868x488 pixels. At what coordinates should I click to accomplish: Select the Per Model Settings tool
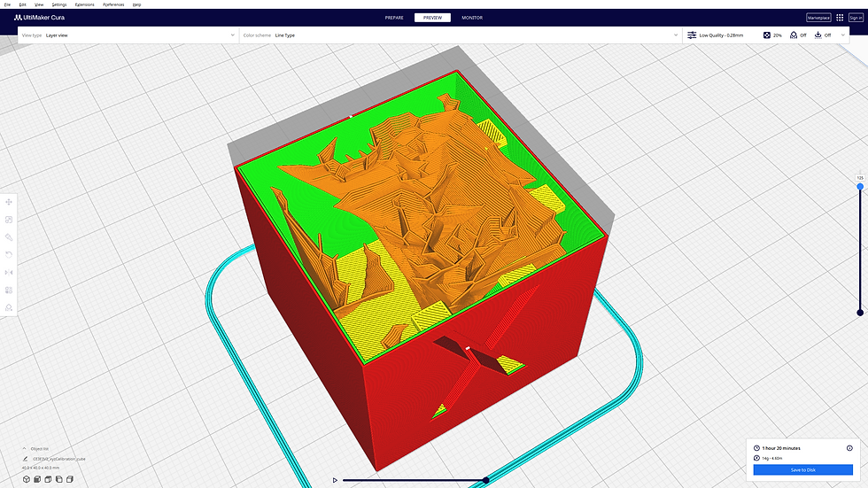pyautogui.click(x=9, y=290)
